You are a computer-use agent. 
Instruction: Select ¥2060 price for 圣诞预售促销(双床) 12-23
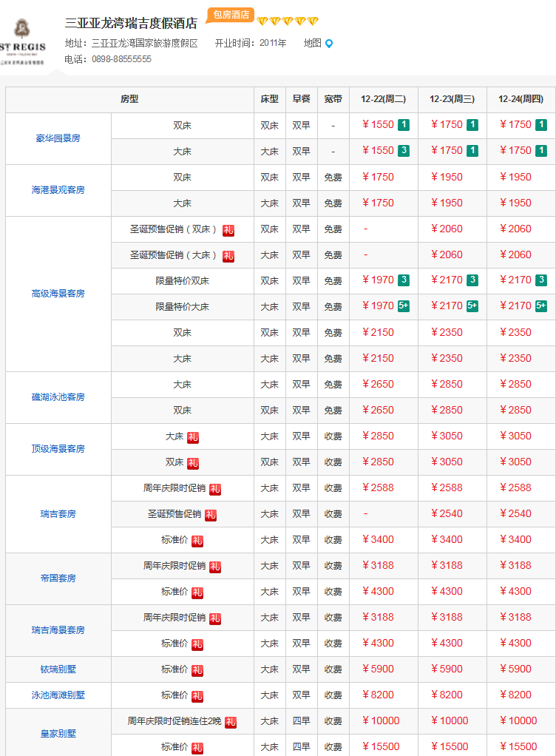pyautogui.click(x=447, y=229)
